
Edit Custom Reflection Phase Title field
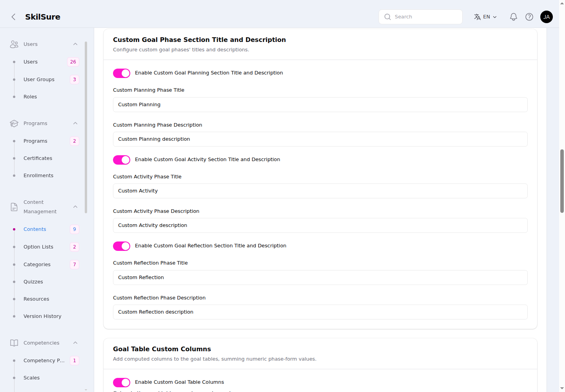coord(320,278)
